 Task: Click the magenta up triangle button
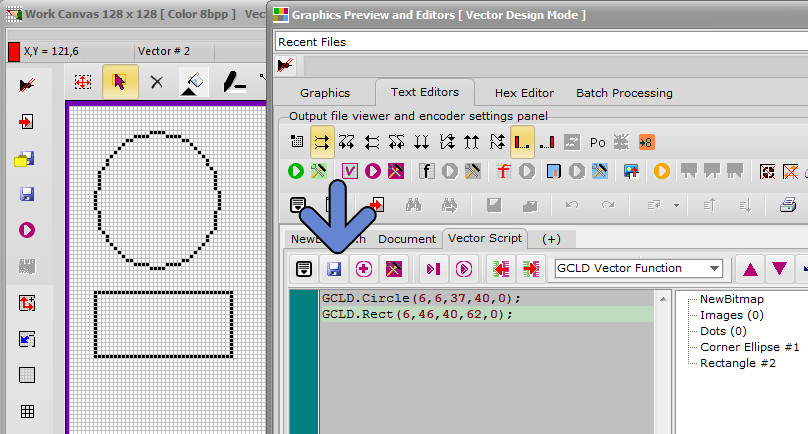(x=750, y=269)
